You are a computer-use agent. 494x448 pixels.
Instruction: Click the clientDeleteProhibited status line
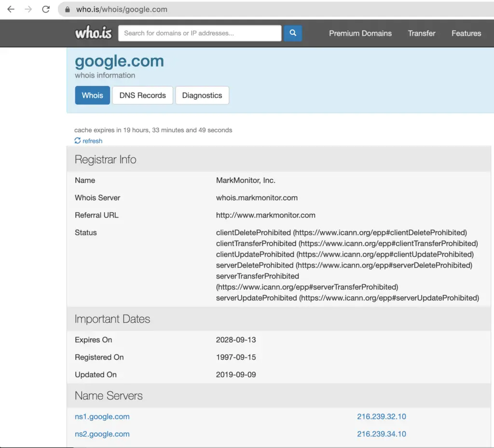[342, 232]
